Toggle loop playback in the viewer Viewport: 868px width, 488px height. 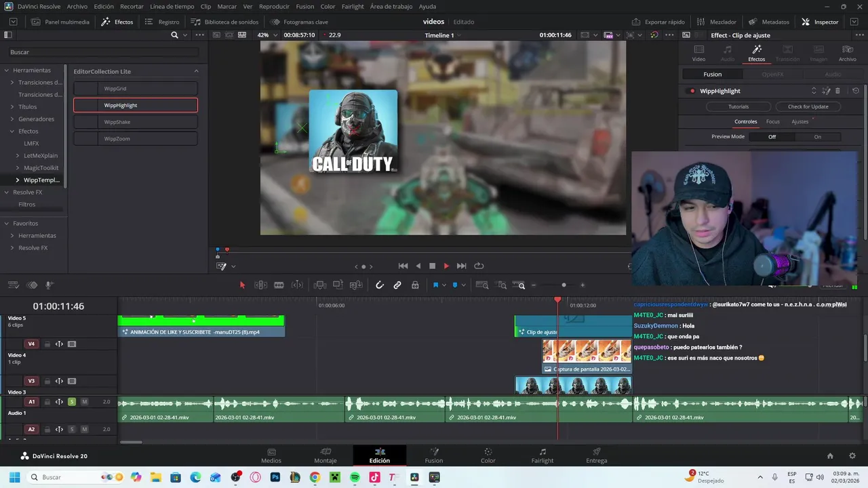point(479,266)
